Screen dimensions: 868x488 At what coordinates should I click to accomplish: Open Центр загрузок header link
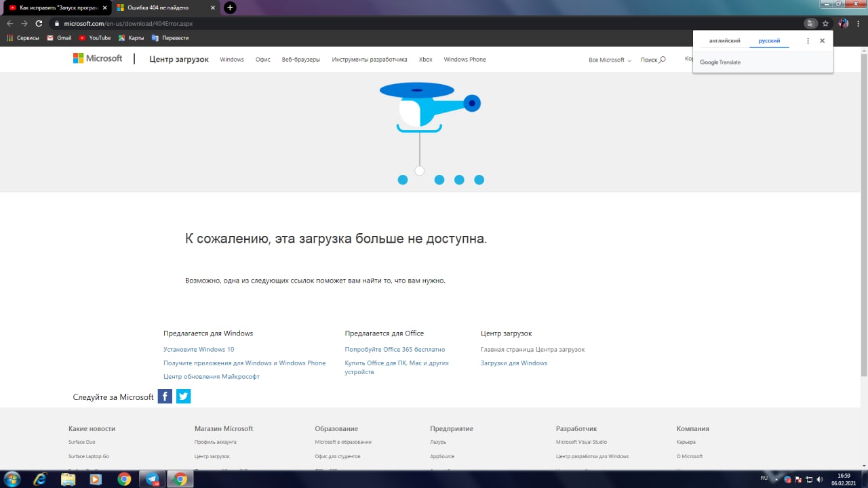[x=179, y=59]
